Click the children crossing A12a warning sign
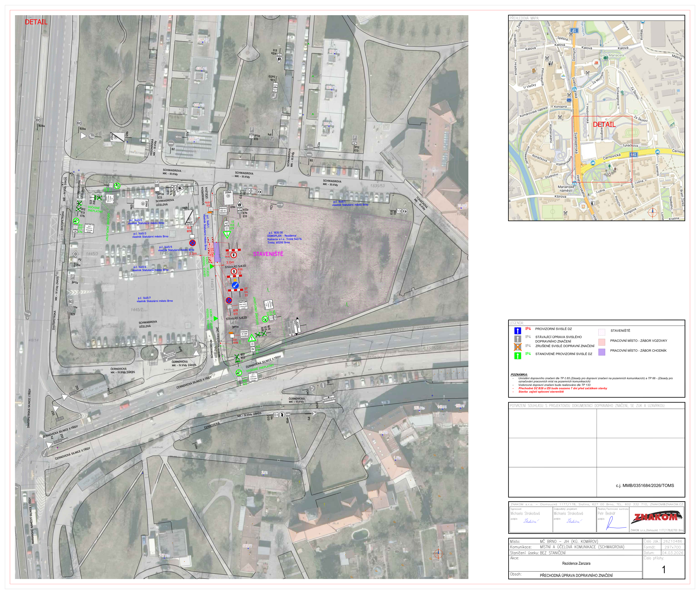This screenshot has height=594, width=700. point(240,204)
